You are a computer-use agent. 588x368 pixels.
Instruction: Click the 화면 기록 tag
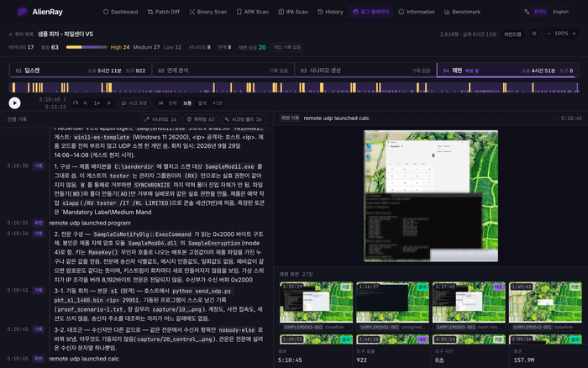coord(290,118)
